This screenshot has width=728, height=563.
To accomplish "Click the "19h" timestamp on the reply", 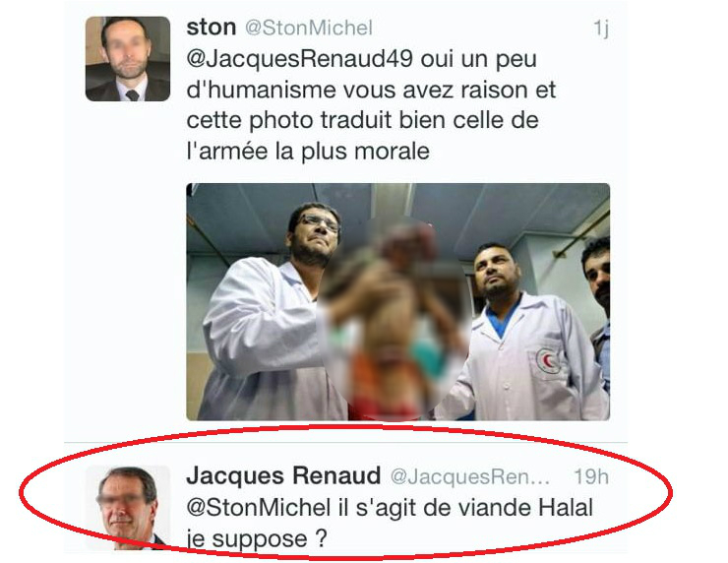I will [591, 476].
